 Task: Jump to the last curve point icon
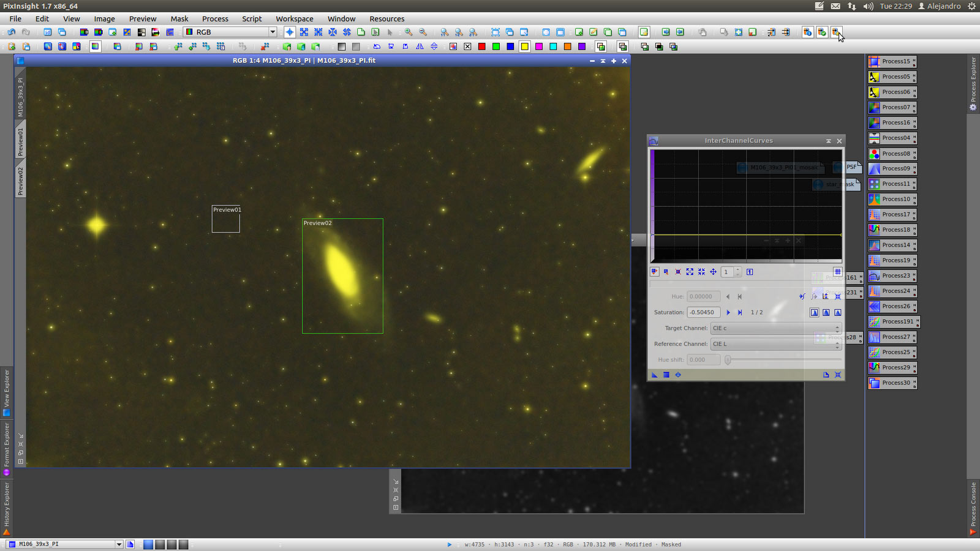click(x=740, y=312)
